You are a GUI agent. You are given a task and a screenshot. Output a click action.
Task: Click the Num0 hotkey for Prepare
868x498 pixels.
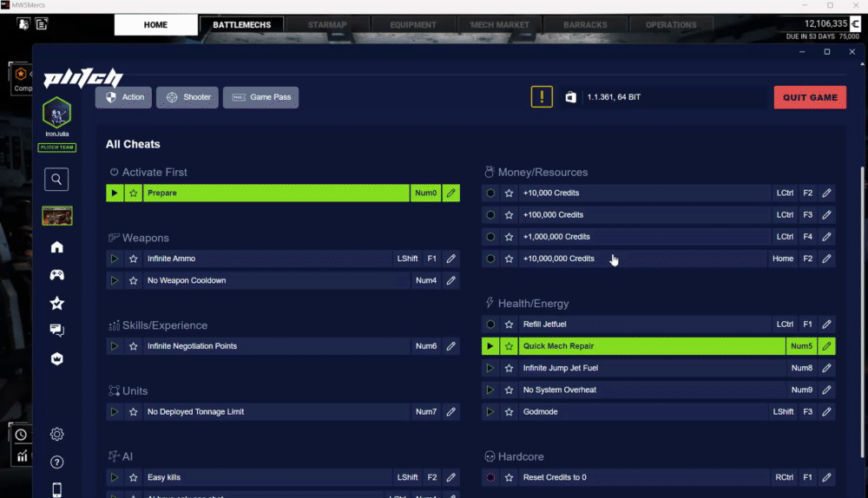tap(425, 193)
